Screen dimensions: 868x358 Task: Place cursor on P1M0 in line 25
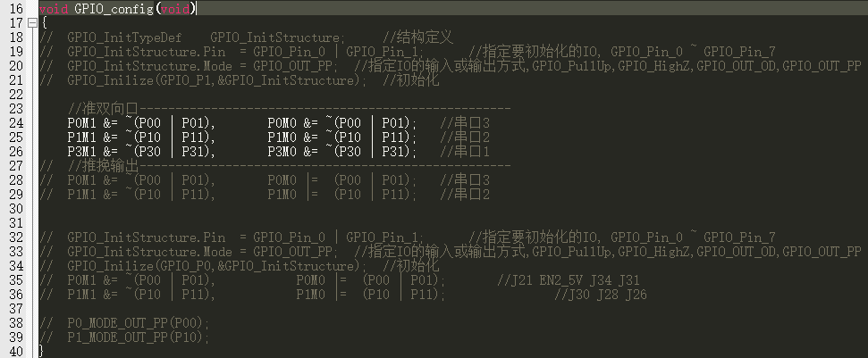[282, 137]
